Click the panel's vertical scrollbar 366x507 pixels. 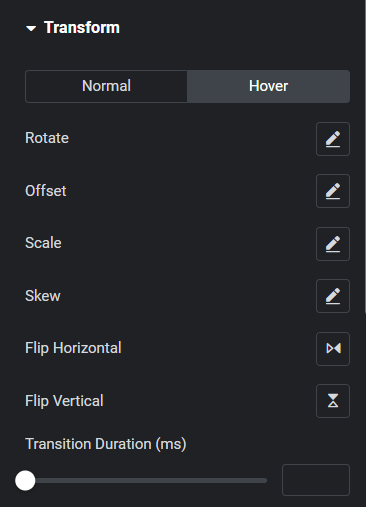pos(365,157)
